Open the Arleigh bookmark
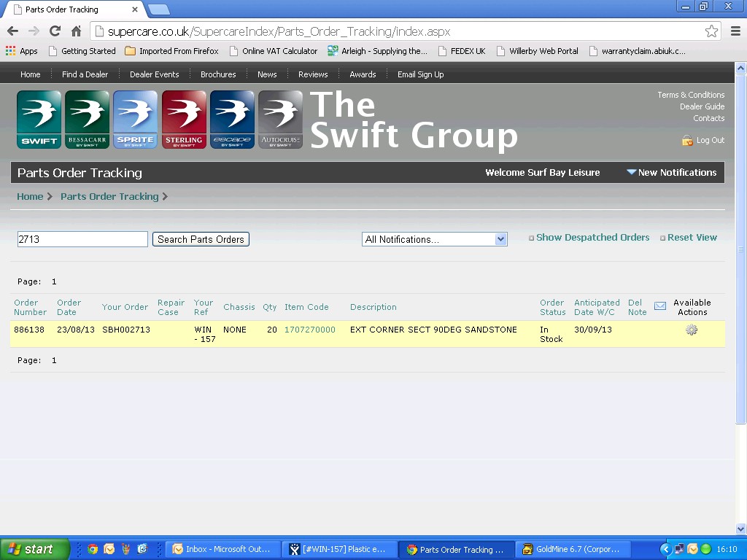This screenshot has width=747, height=560. tap(378, 51)
